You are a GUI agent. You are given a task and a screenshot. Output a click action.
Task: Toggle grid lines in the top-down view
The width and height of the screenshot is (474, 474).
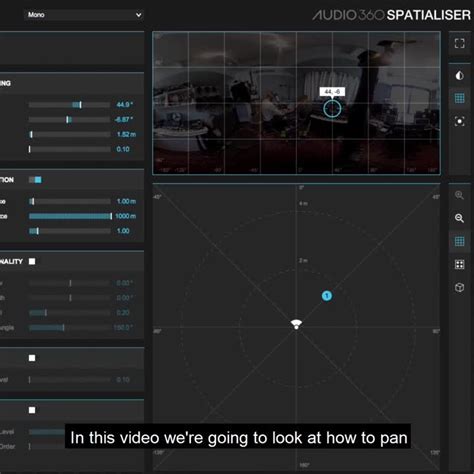pos(459,241)
